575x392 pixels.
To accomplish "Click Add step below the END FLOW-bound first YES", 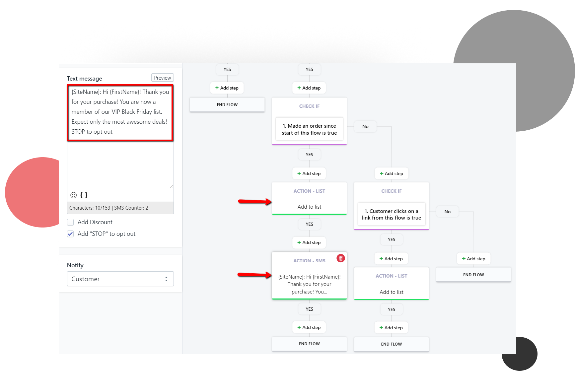I will click(x=227, y=88).
